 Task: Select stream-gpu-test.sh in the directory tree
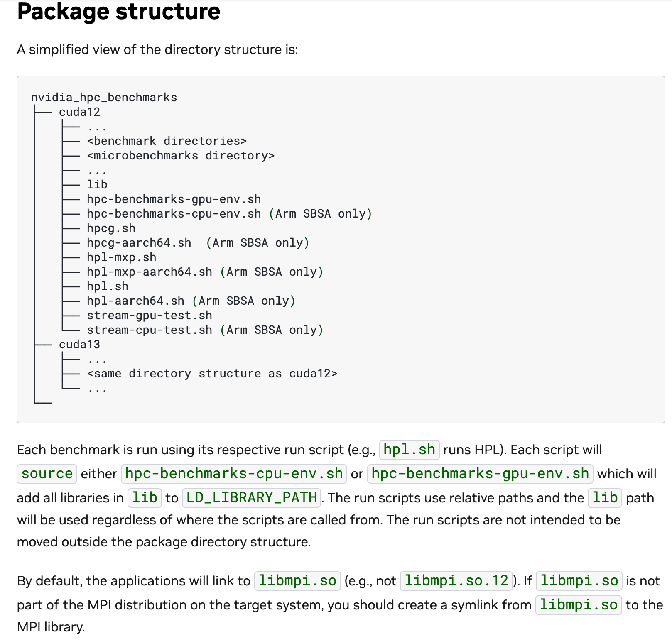point(149,316)
